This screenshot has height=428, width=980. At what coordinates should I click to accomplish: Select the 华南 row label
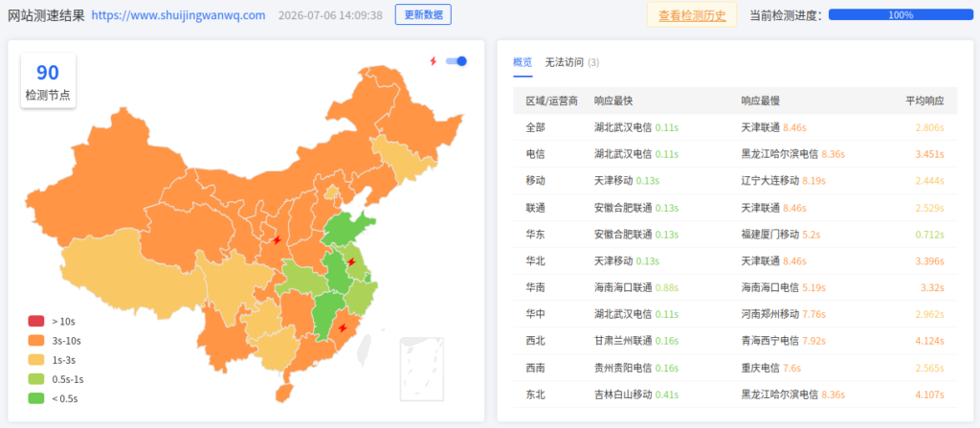tap(536, 288)
